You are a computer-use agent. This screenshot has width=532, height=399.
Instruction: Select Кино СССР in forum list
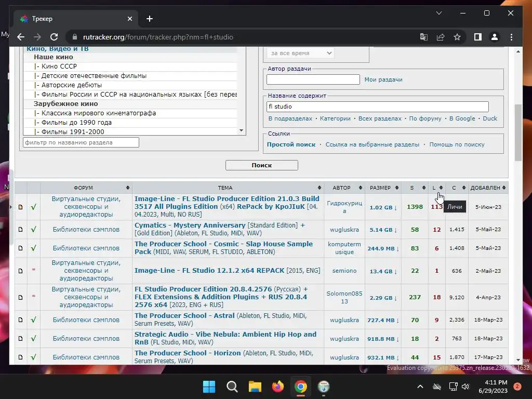coord(130,66)
